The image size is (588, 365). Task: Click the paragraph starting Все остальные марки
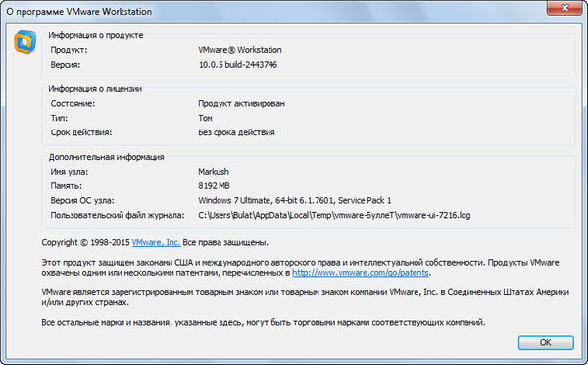(264, 322)
